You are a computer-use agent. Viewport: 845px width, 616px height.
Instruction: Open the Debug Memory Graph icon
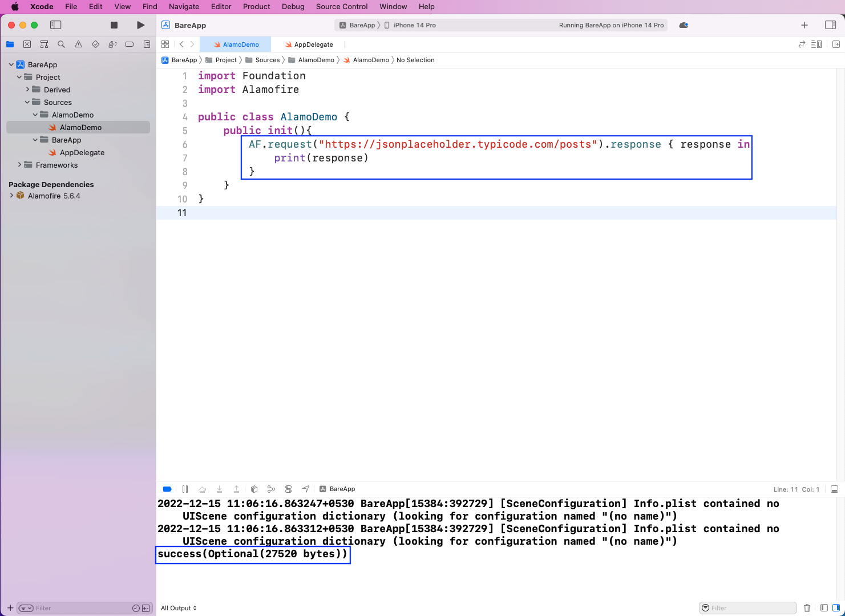pyautogui.click(x=271, y=489)
